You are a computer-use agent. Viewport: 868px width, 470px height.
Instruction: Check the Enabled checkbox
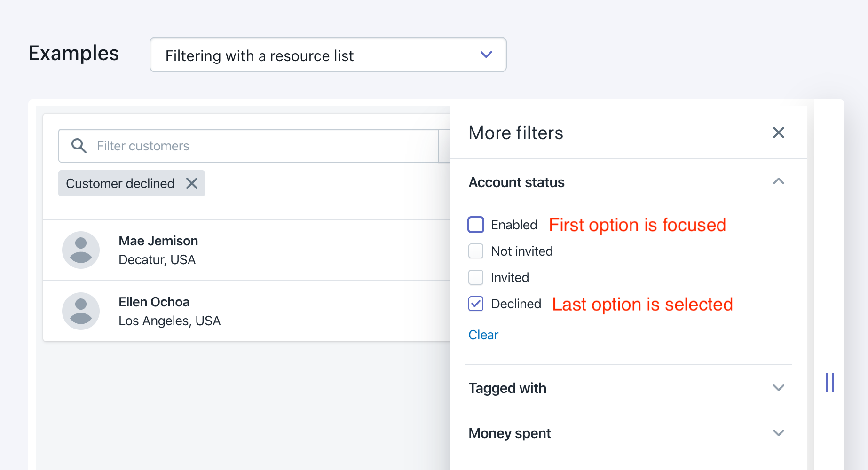(476, 225)
